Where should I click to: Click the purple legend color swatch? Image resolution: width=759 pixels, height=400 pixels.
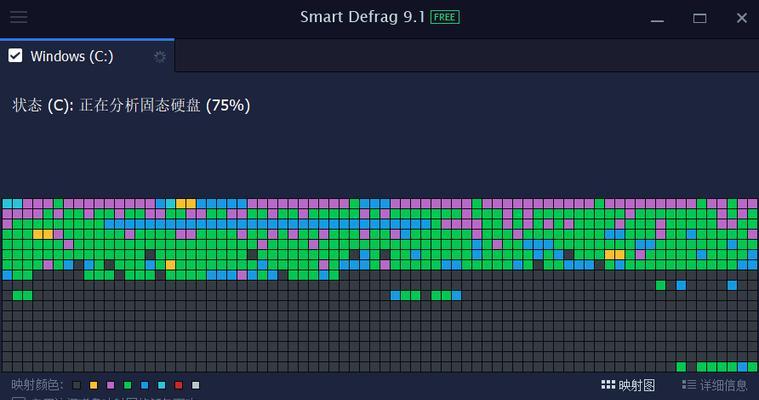(x=110, y=385)
